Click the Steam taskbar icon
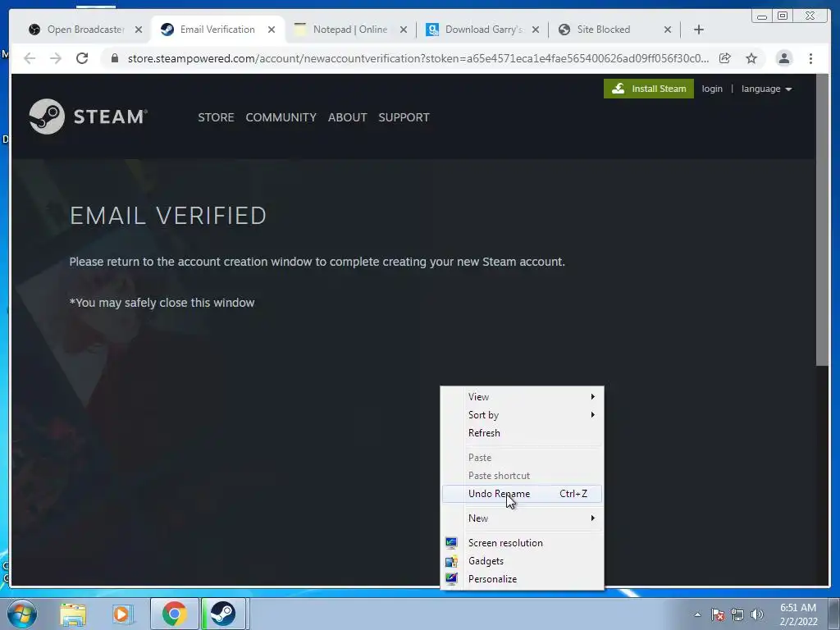Screen dimensions: 840x630 223,614
